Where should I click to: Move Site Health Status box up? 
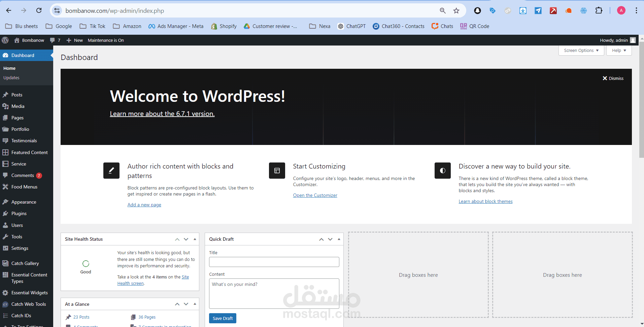coord(177,239)
